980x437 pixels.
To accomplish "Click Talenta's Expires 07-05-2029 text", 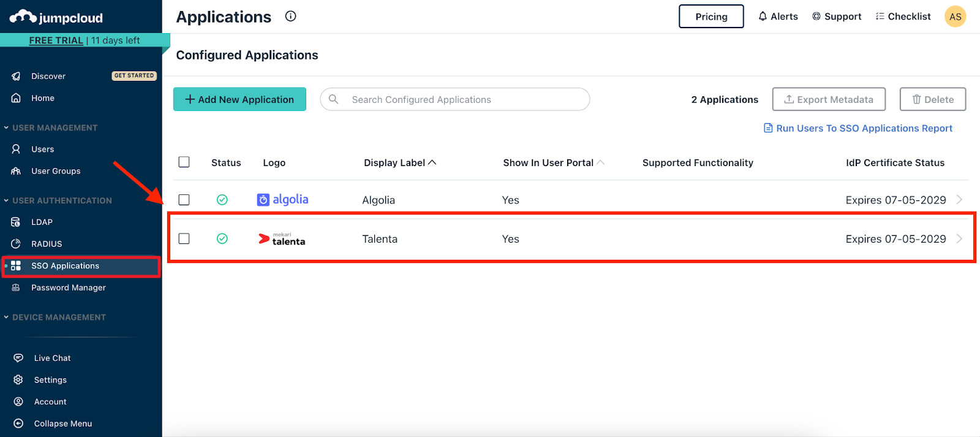I will (x=896, y=239).
